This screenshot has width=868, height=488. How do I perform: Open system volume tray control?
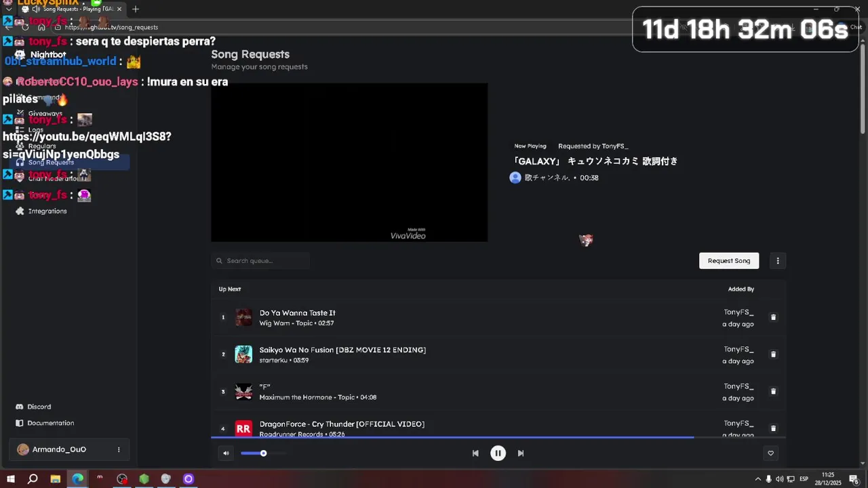(780, 479)
